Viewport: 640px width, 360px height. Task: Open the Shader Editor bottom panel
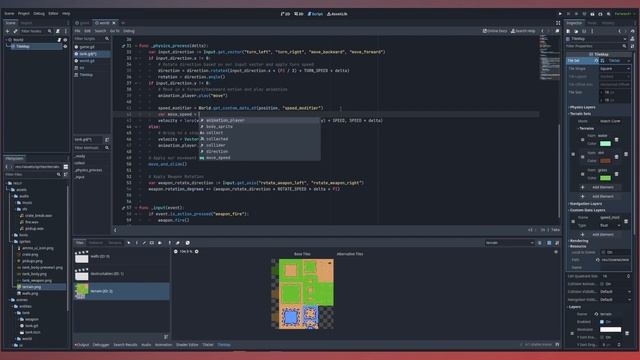tap(187, 345)
